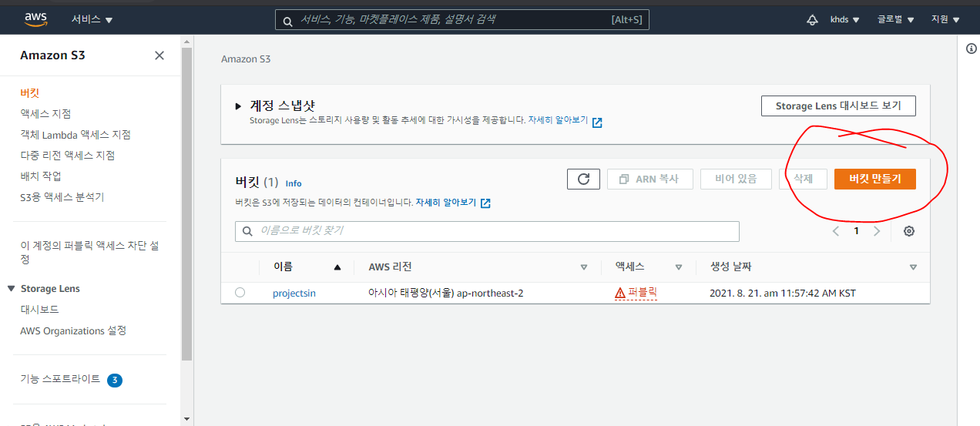Click the 버킷 만들기 orange button

[x=874, y=179]
